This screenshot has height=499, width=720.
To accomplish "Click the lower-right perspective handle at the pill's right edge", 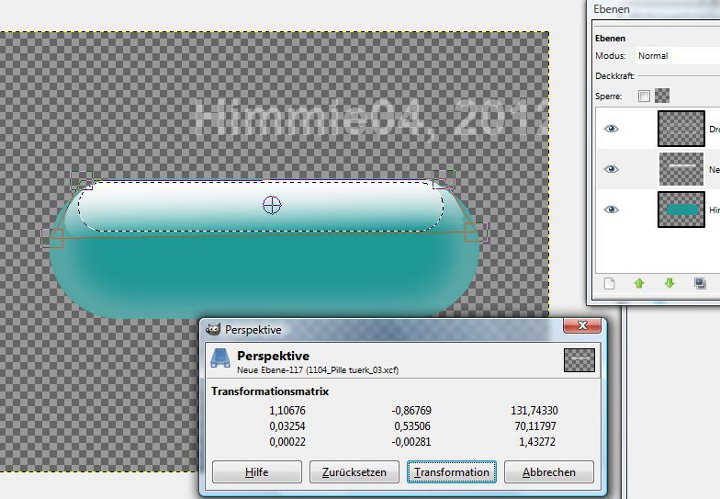I will tap(477, 231).
